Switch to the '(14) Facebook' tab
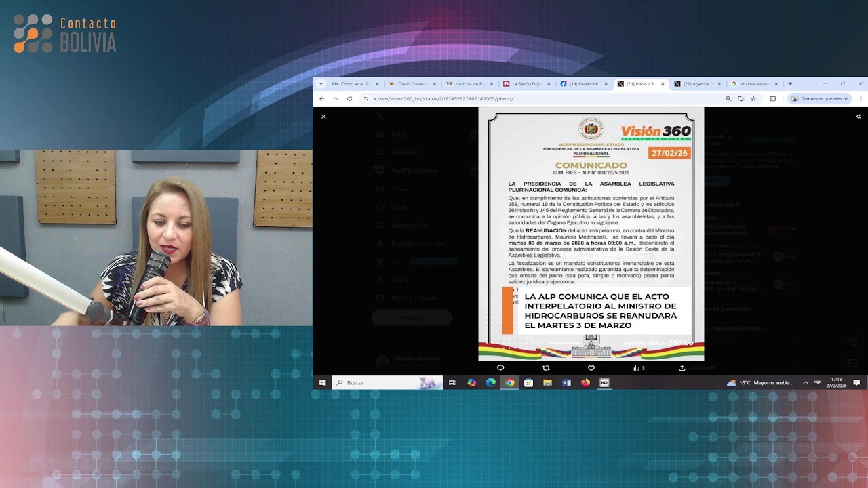868x488 pixels. coord(583,84)
